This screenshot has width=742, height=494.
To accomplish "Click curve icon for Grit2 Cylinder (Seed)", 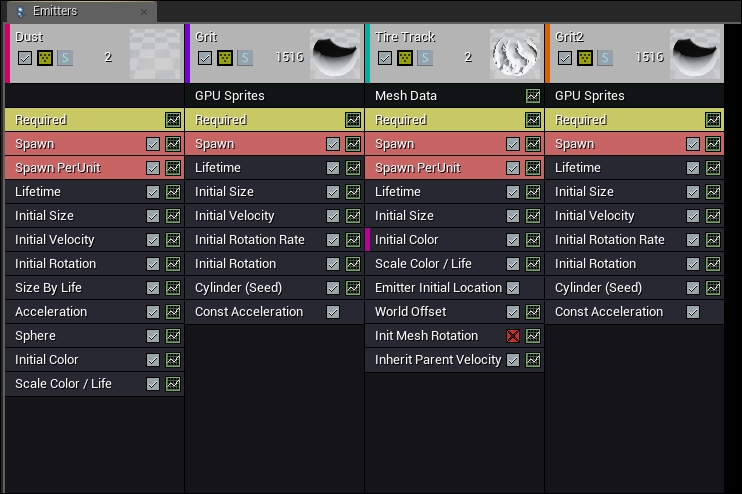I will pos(713,288).
